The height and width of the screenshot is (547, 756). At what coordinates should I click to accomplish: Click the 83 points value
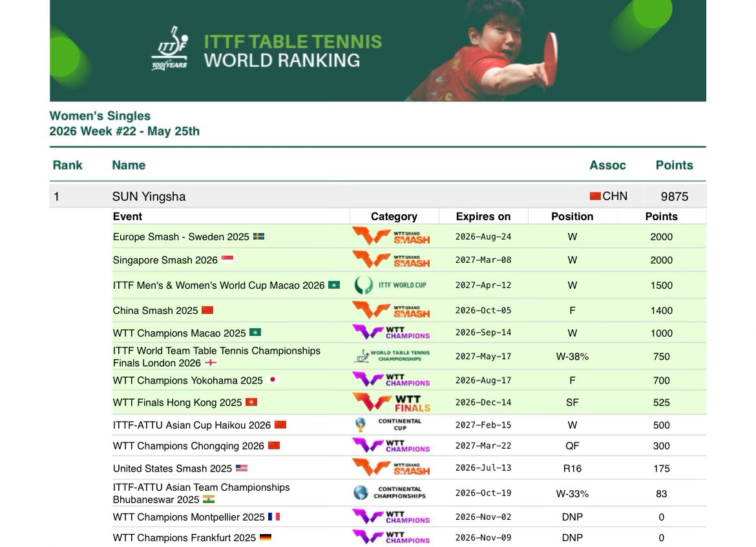(x=662, y=493)
